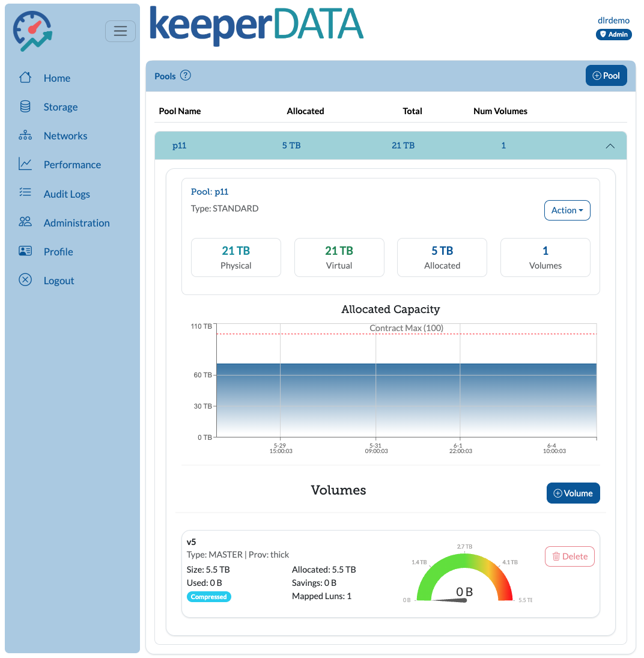Click the 5-29 15:00:03 timeline tick

(x=281, y=448)
